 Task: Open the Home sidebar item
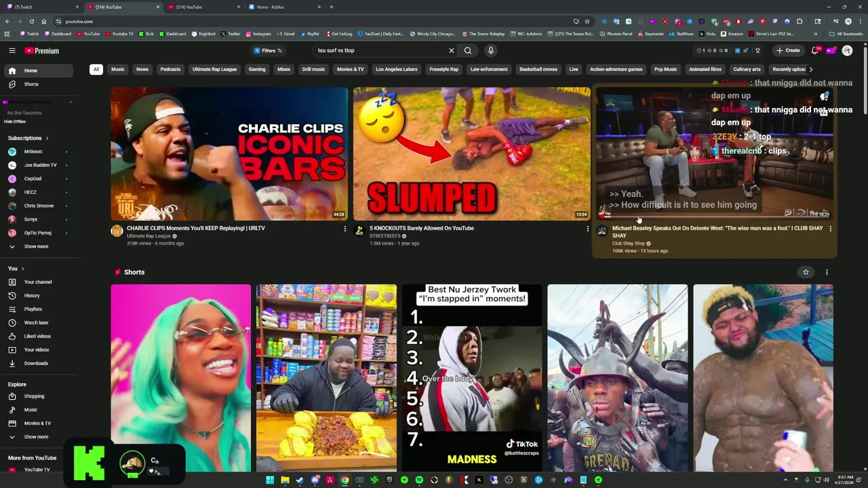click(x=39, y=70)
